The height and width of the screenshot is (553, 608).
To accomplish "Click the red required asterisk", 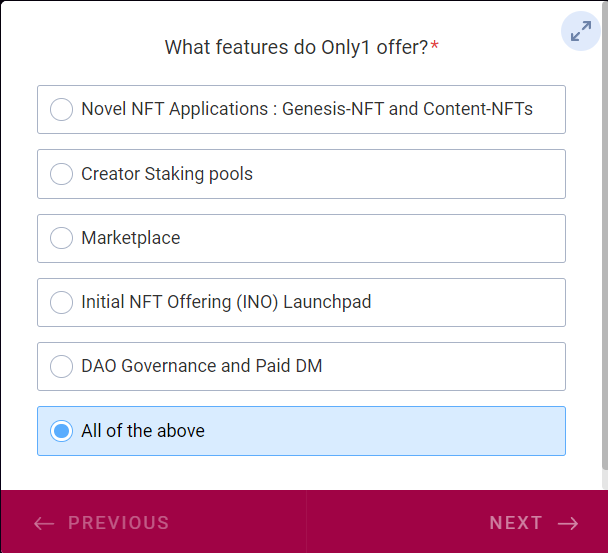I will click(435, 47).
